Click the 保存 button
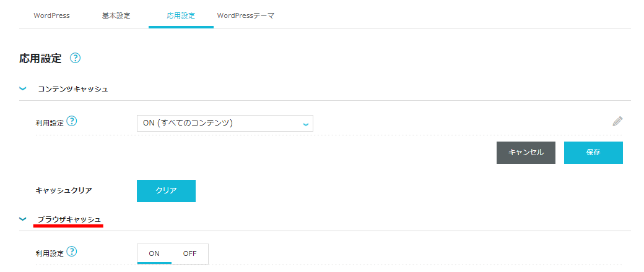 coord(593,153)
